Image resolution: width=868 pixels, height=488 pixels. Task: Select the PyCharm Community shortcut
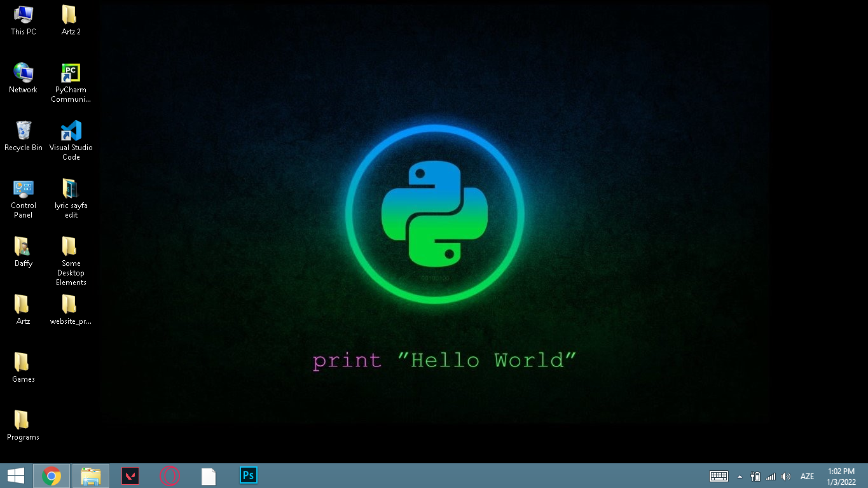tap(71, 83)
